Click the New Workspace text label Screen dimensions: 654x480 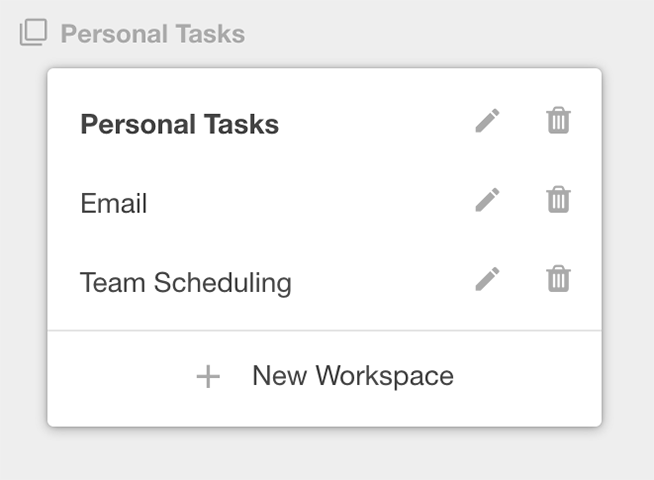pyautogui.click(x=353, y=376)
